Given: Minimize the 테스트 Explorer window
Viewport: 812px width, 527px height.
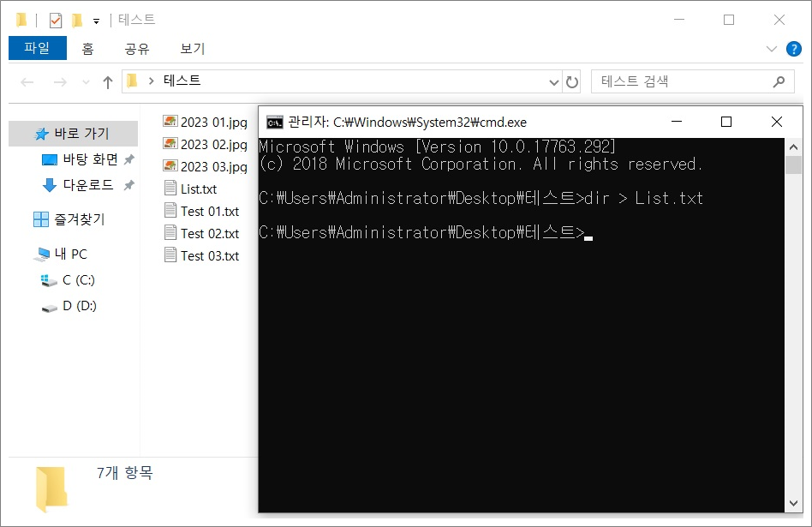Looking at the screenshot, I should pyautogui.click(x=679, y=20).
